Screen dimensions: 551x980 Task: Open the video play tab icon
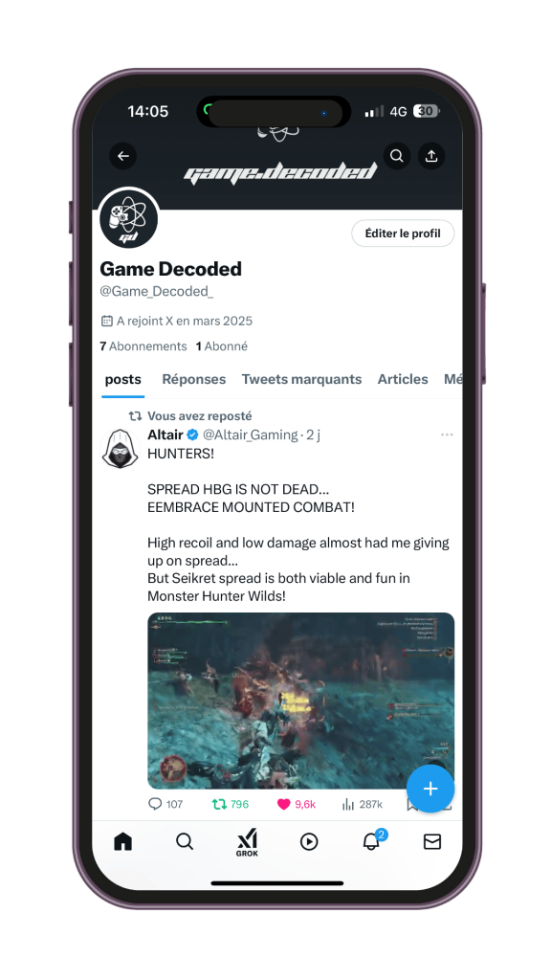pos(309,842)
